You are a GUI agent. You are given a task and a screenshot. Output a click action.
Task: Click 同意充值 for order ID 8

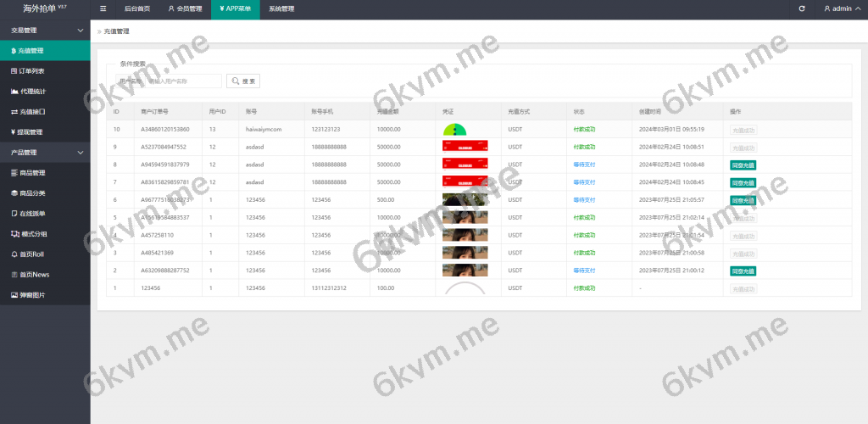click(743, 165)
